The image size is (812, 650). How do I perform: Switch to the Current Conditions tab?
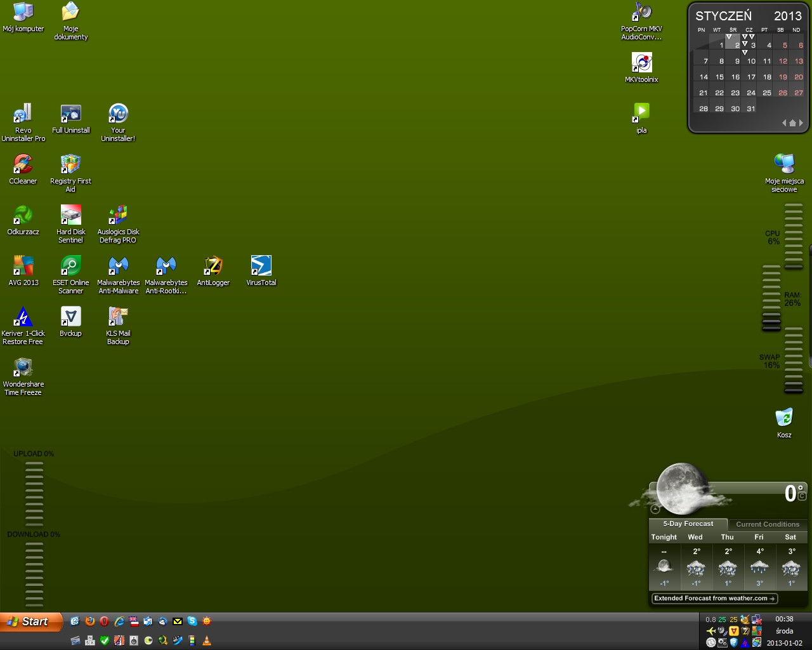[x=768, y=524]
